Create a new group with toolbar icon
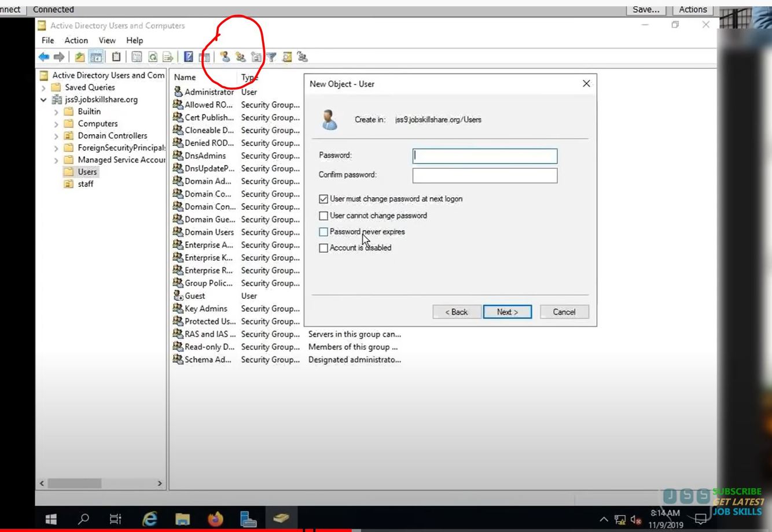Viewport: 772px width, 532px height. [x=240, y=57]
